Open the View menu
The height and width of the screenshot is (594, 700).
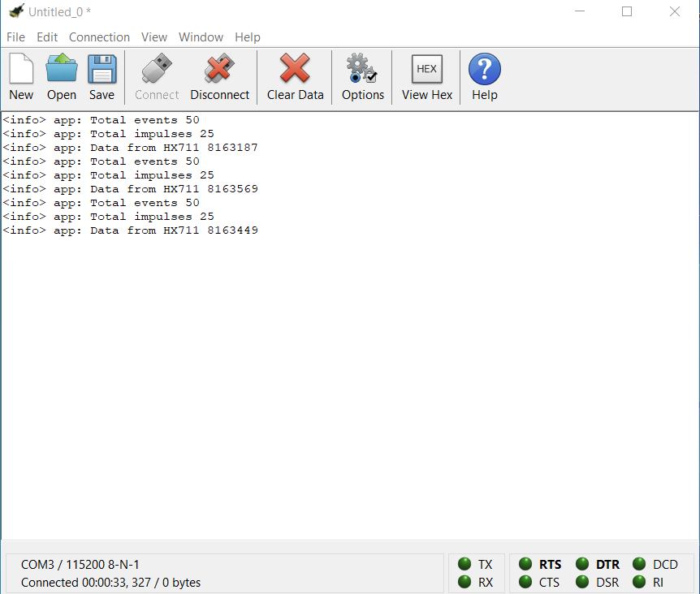154,37
